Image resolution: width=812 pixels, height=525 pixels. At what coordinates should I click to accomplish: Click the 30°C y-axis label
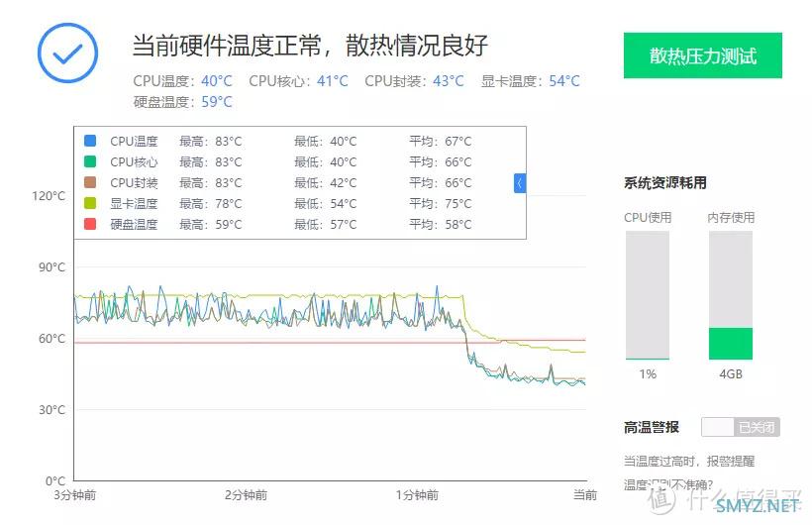pyautogui.click(x=51, y=410)
